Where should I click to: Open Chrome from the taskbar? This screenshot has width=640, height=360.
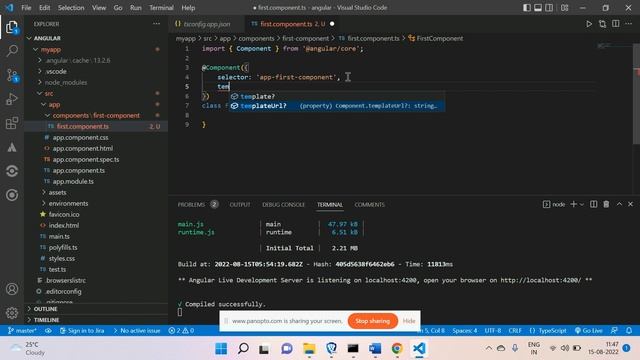tap(397, 349)
